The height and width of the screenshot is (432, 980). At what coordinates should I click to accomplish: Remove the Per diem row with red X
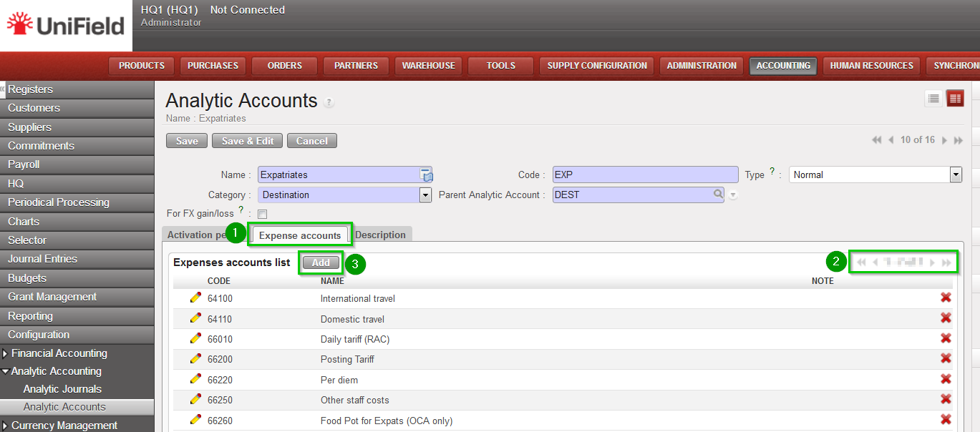(x=946, y=379)
